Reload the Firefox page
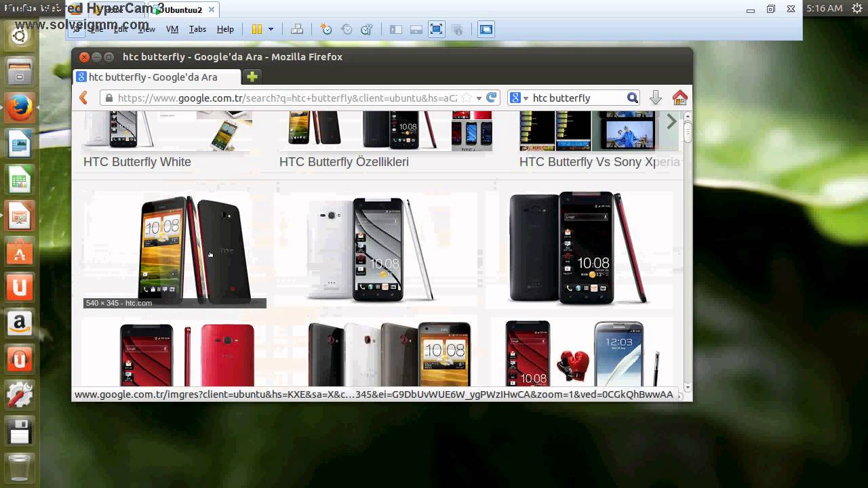 point(492,98)
